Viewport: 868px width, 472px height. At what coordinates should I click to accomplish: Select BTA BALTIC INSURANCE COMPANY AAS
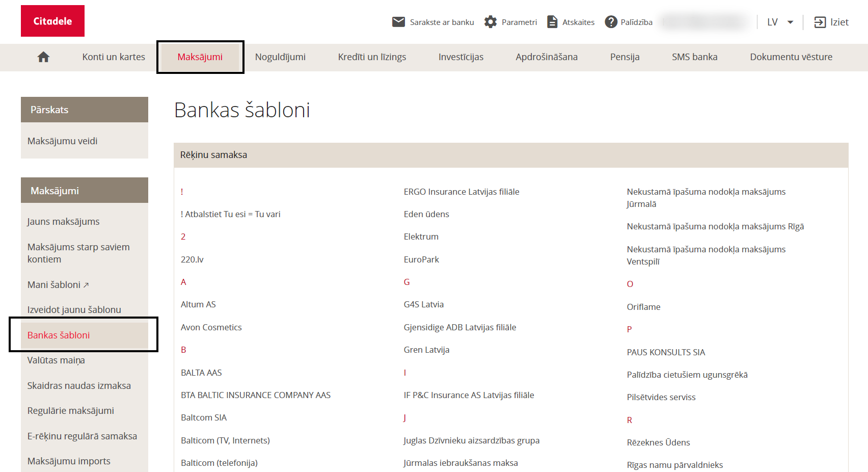(256, 395)
